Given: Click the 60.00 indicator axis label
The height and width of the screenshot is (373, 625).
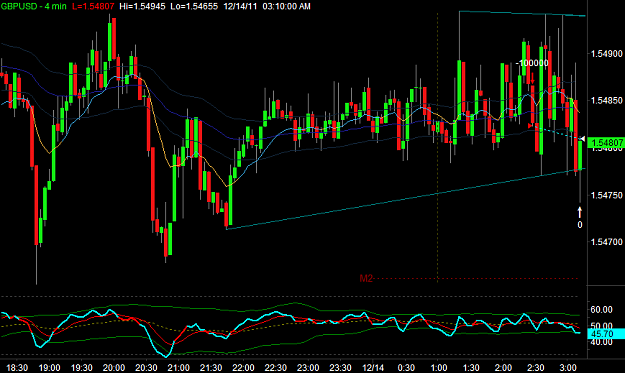Looking at the screenshot, I should [x=601, y=310].
